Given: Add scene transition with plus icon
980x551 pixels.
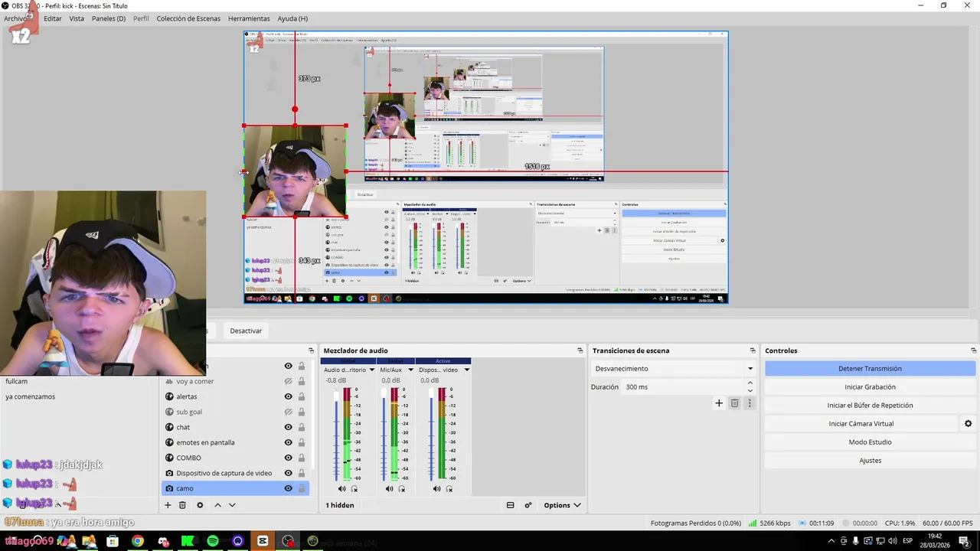Looking at the screenshot, I should tap(718, 403).
